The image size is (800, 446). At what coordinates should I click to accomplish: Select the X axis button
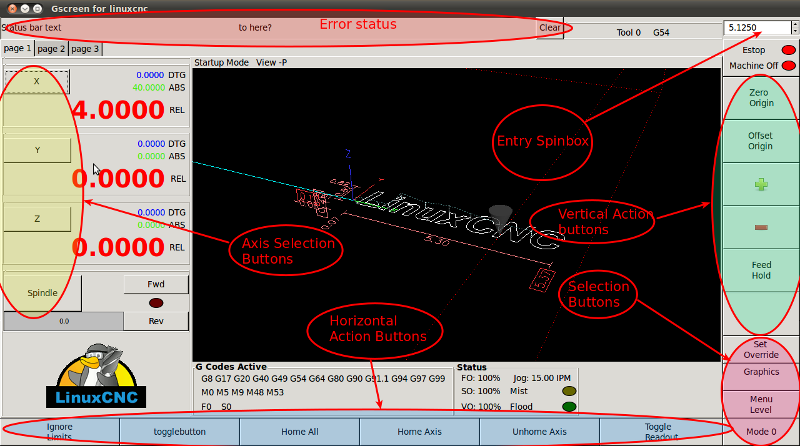click(36, 81)
